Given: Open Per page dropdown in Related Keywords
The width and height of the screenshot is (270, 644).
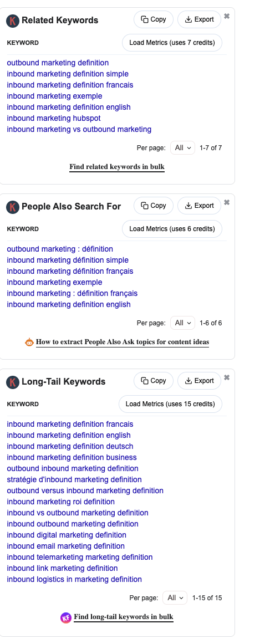Looking at the screenshot, I should click(183, 148).
